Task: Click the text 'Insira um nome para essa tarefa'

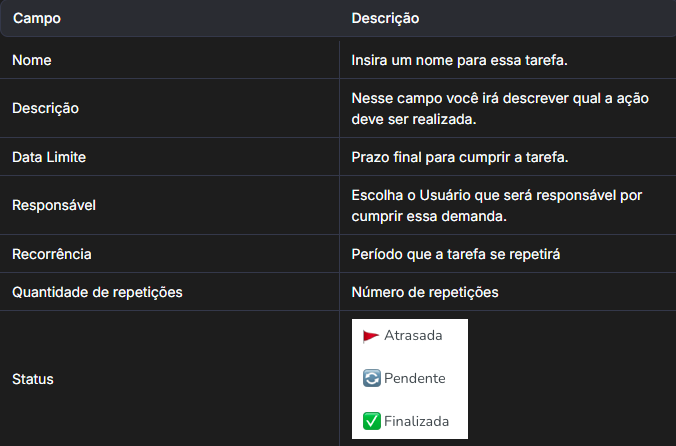Action: click(459, 60)
